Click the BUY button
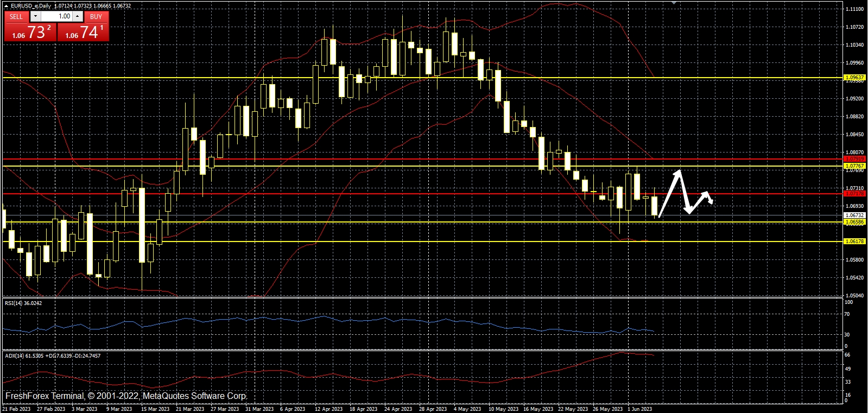The height and width of the screenshot is (413, 868). [x=96, y=16]
